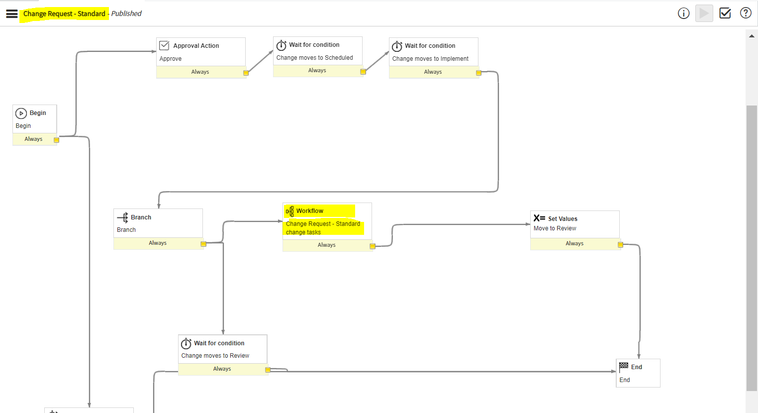Open the hamburger menu icon
Image resolution: width=758 pixels, height=413 pixels.
pos(12,14)
